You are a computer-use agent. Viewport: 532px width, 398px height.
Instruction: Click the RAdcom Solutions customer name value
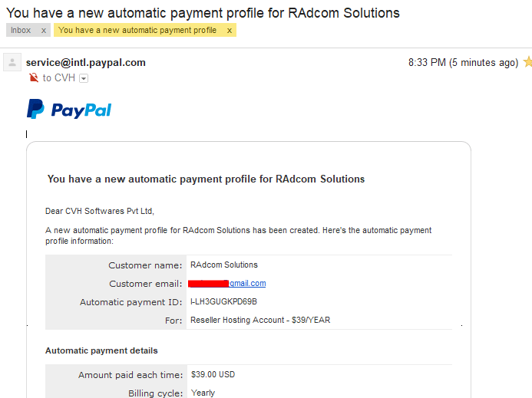pos(224,265)
